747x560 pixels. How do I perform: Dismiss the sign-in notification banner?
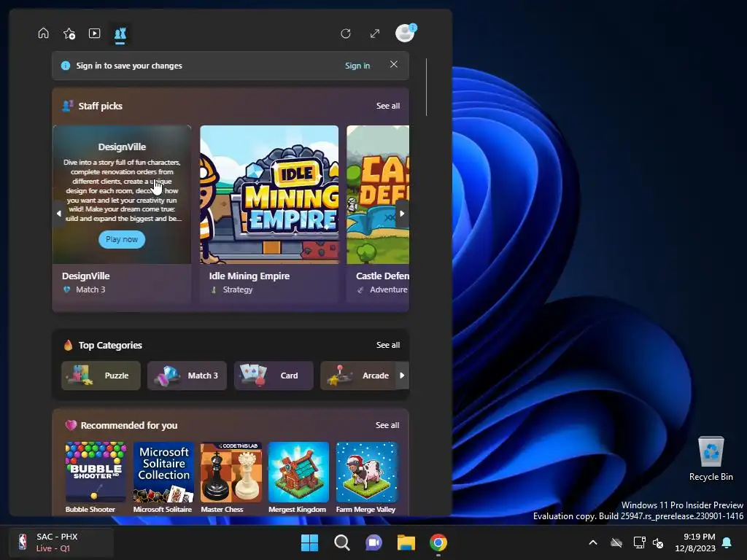(x=393, y=64)
